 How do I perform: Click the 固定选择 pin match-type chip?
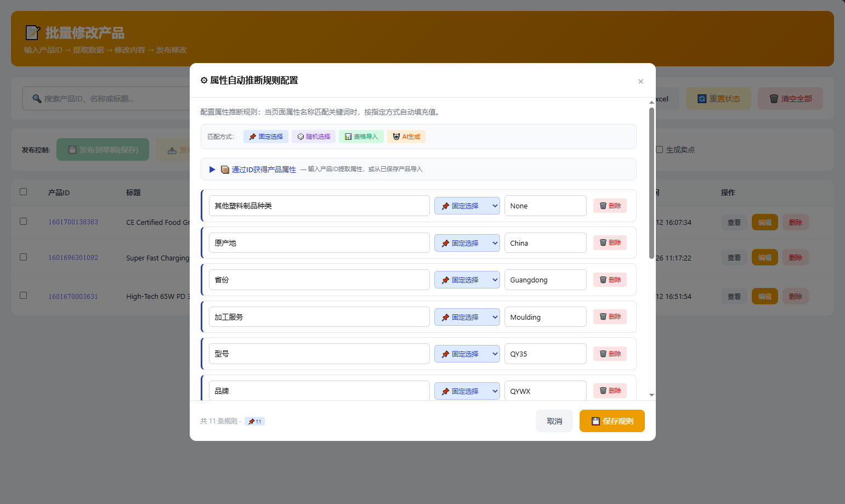pos(266,137)
